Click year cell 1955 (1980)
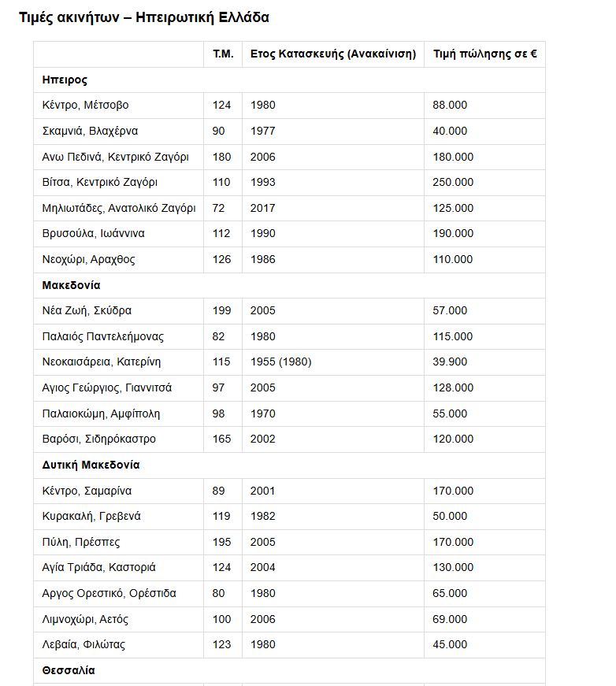616x686 pixels. (280, 362)
